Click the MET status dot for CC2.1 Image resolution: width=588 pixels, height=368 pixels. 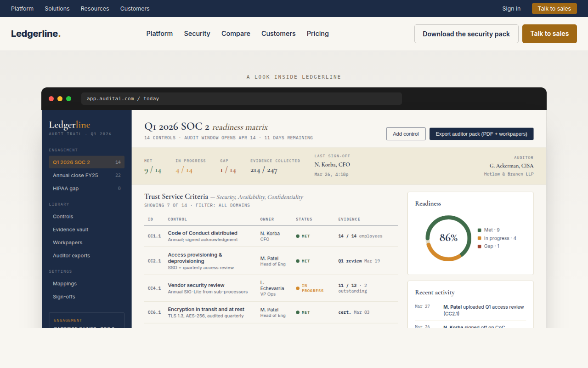[298, 261]
